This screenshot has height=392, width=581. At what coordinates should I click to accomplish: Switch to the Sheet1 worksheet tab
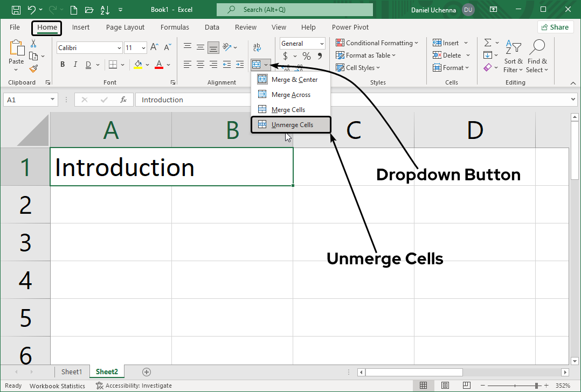coord(72,372)
